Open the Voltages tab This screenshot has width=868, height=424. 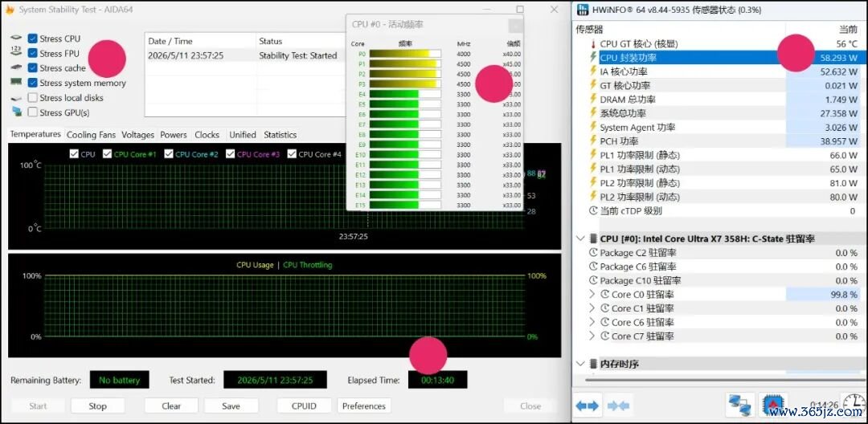click(138, 135)
